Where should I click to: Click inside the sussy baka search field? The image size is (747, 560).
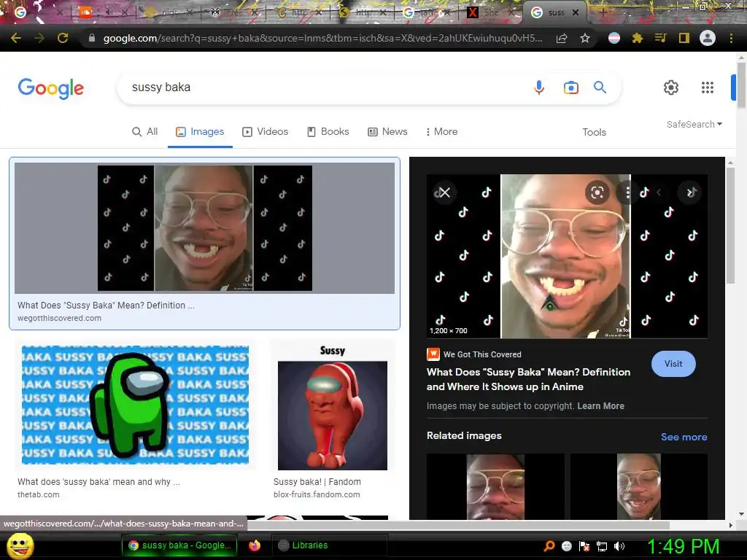coord(329,87)
